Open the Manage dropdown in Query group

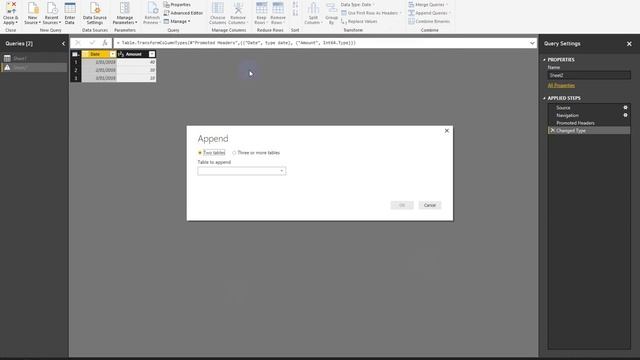177,22
